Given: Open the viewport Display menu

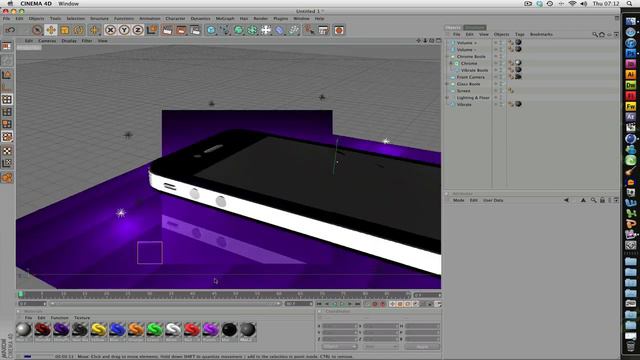Looking at the screenshot, I should [x=69, y=41].
